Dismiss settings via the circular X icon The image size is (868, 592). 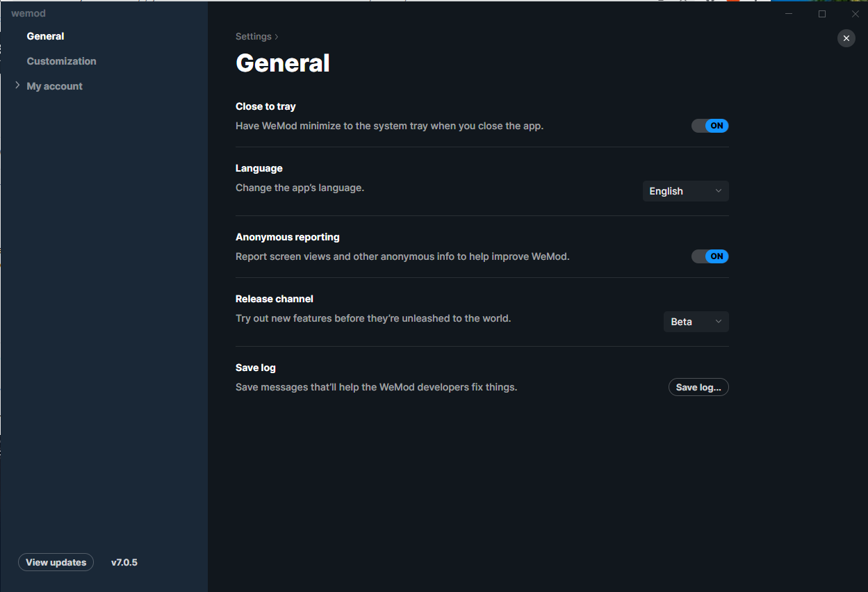pyautogui.click(x=846, y=38)
